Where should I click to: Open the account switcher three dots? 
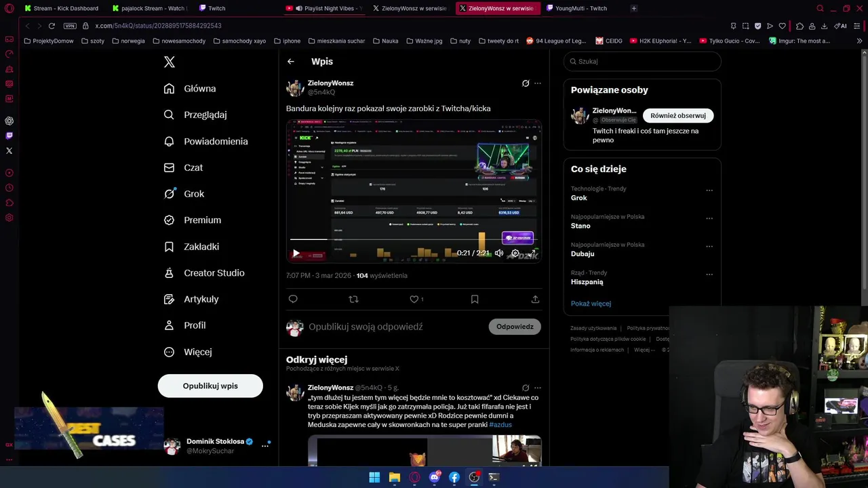click(265, 445)
